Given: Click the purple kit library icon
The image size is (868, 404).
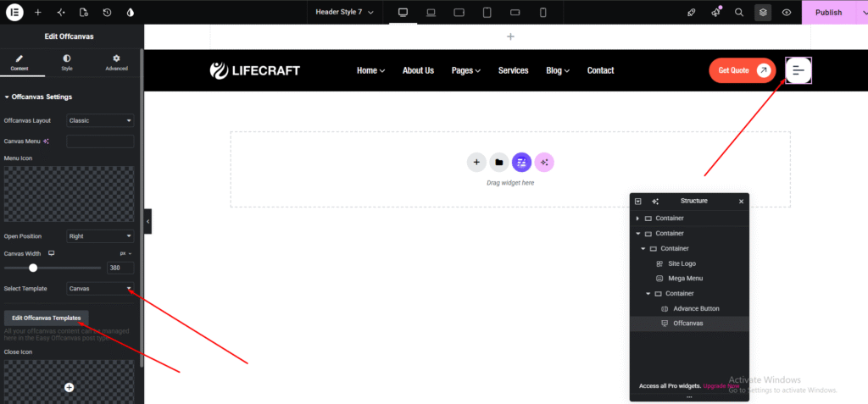Looking at the screenshot, I should [521, 162].
